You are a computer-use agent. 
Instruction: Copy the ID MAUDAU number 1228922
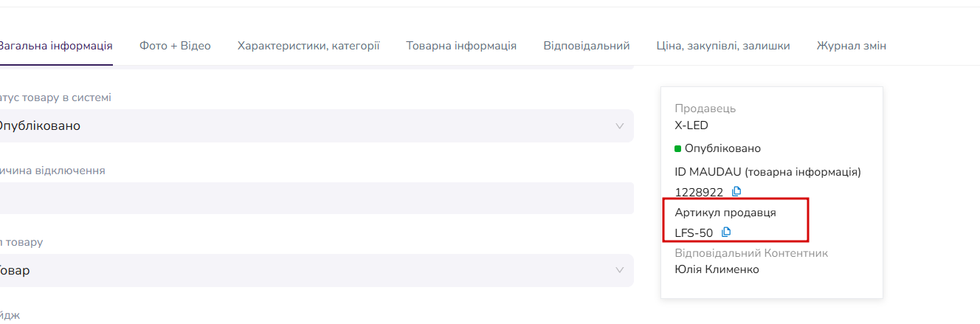[x=736, y=192]
